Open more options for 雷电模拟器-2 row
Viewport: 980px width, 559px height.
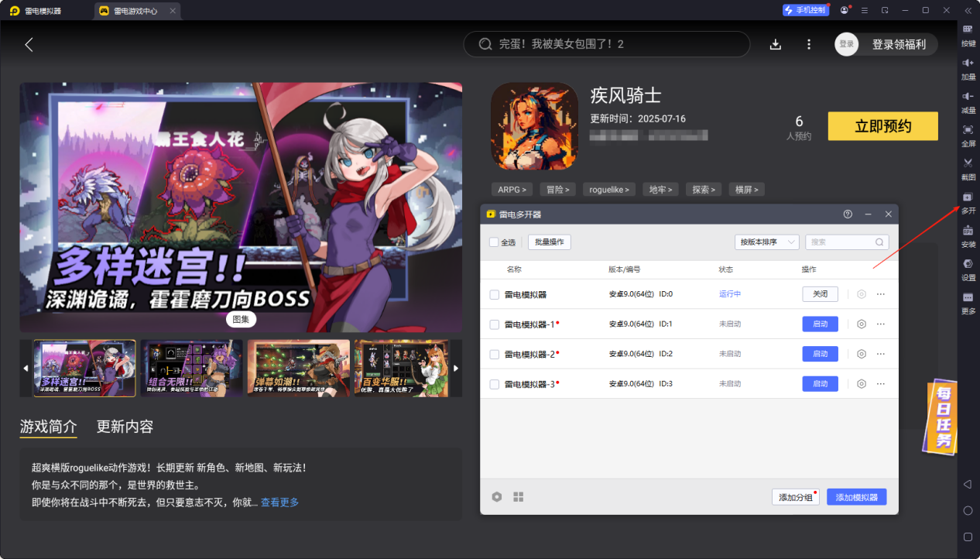(x=881, y=354)
